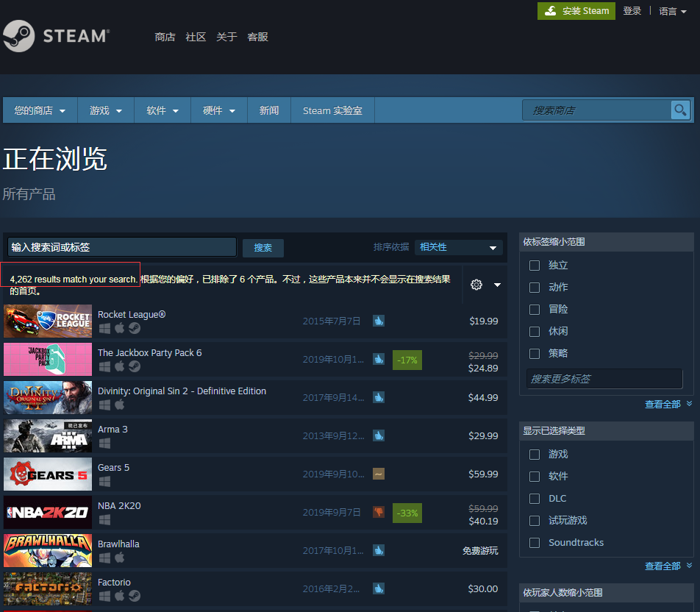The image size is (700, 612).
Task: Check the Soundtracks type checkbox
Action: (535, 543)
